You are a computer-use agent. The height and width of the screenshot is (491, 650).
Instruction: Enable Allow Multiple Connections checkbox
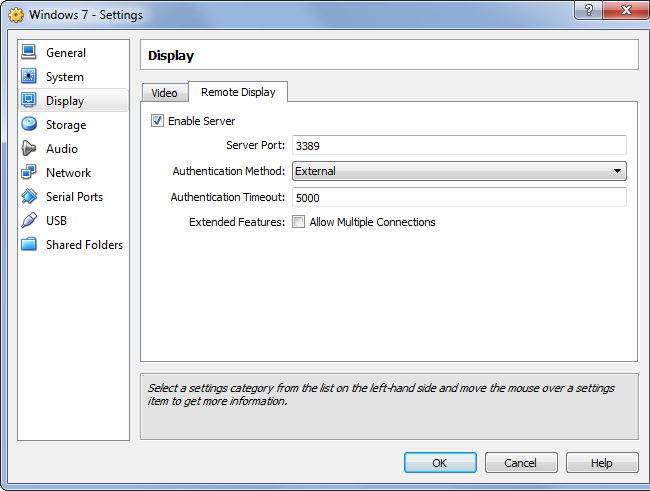click(x=298, y=222)
